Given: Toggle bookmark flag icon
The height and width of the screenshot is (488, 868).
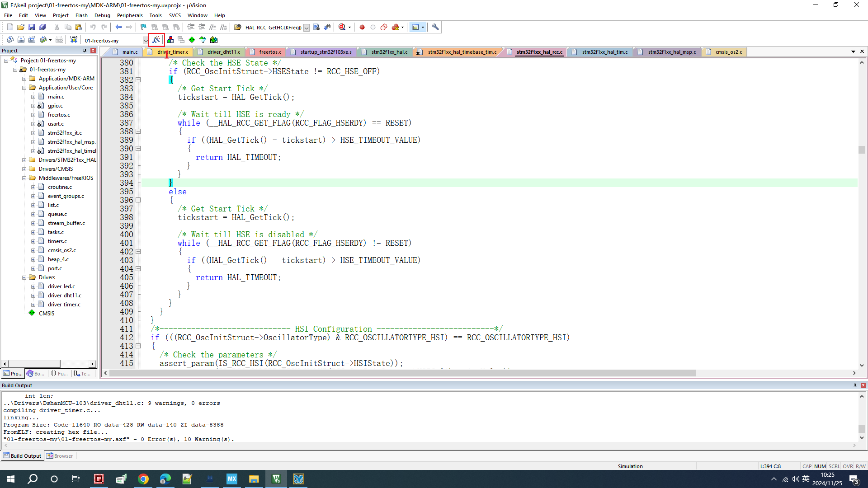Looking at the screenshot, I should click(x=143, y=27).
